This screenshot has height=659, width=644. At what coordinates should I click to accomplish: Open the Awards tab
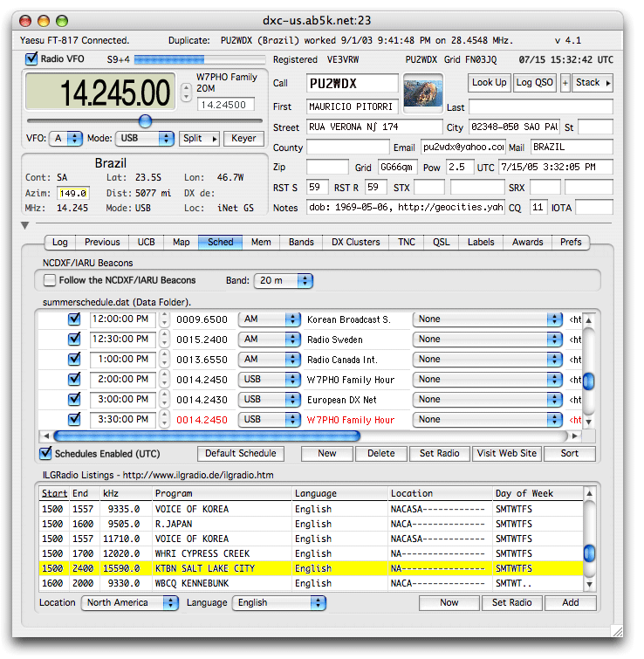click(527, 242)
